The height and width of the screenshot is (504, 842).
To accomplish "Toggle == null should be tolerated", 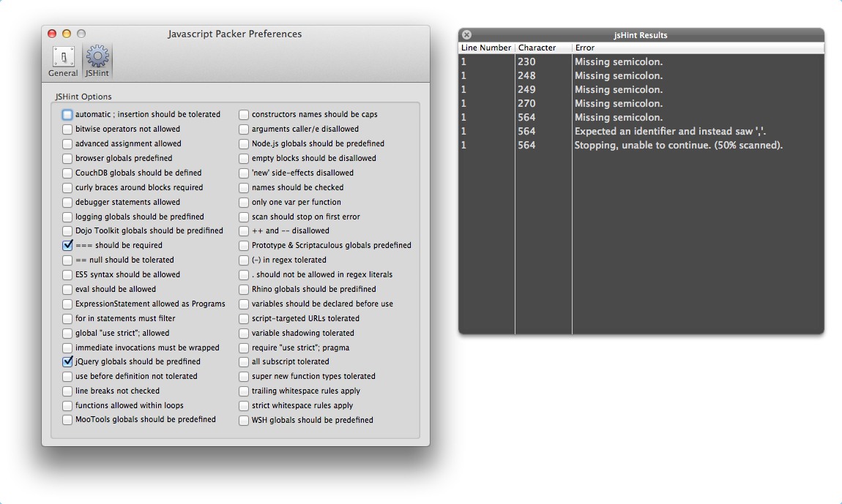I will pyautogui.click(x=67, y=260).
